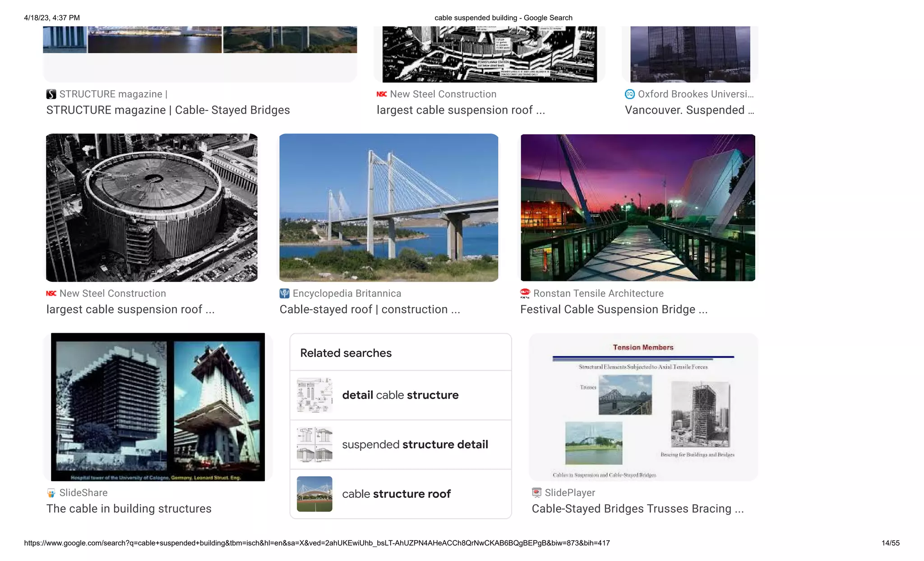Open the Tension Members slide thumbnail
The width and height of the screenshot is (924, 561).
coord(643,407)
